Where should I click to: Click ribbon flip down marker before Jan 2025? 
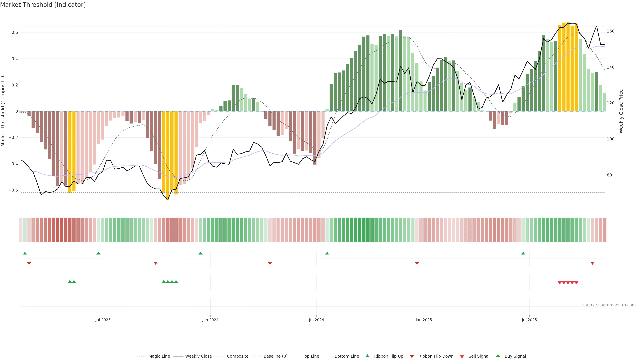(417, 263)
